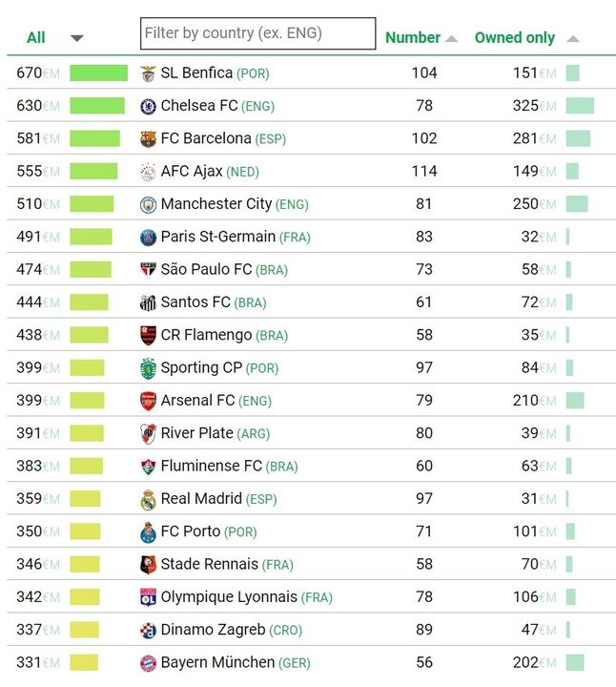The image size is (616, 687).
Task: Click the FC Barcelona crest icon
Action: coord(148,138)
